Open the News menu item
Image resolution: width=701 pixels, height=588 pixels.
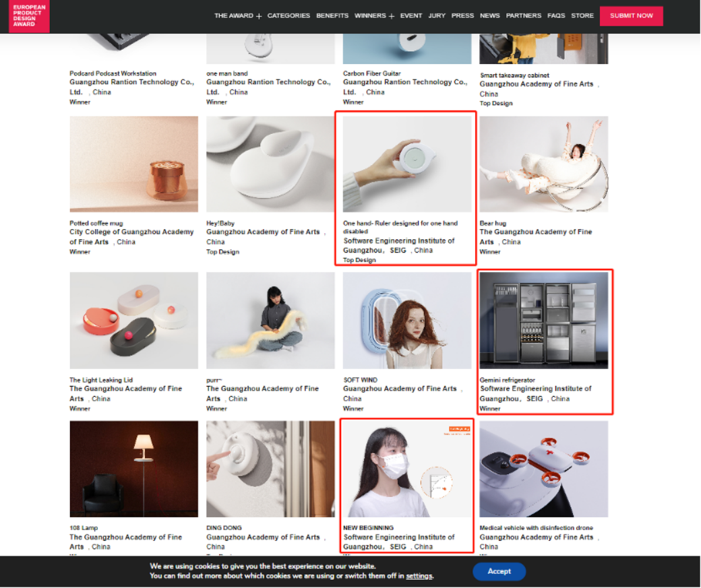click(489, 15)
